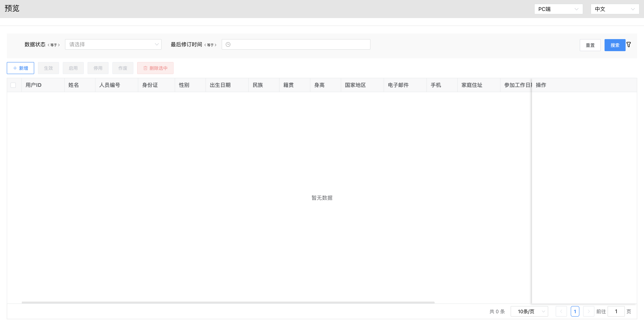The height and width of the screenshot is (323, 644).
Task: Toggle the header checkbox to select all rows
Action: pos(13,85)
